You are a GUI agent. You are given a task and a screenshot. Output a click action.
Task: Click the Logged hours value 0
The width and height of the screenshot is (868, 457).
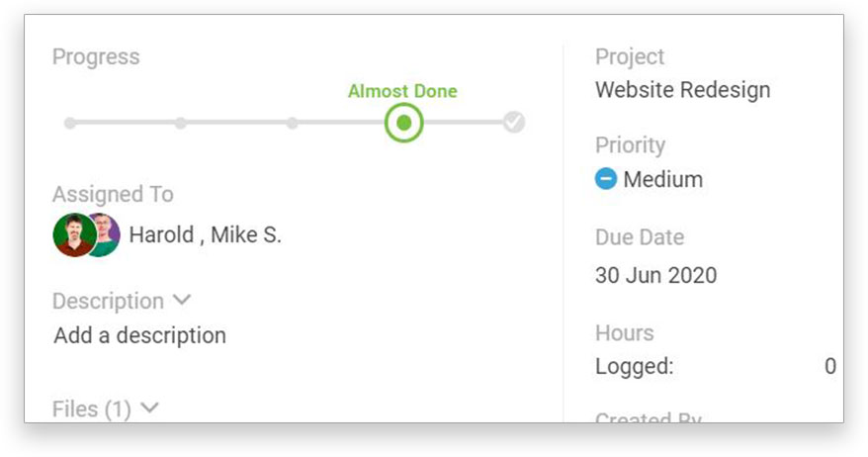pos(829,366)
